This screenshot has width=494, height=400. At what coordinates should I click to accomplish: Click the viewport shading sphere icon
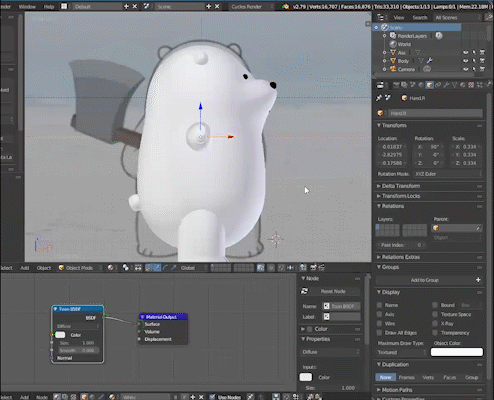110,268
